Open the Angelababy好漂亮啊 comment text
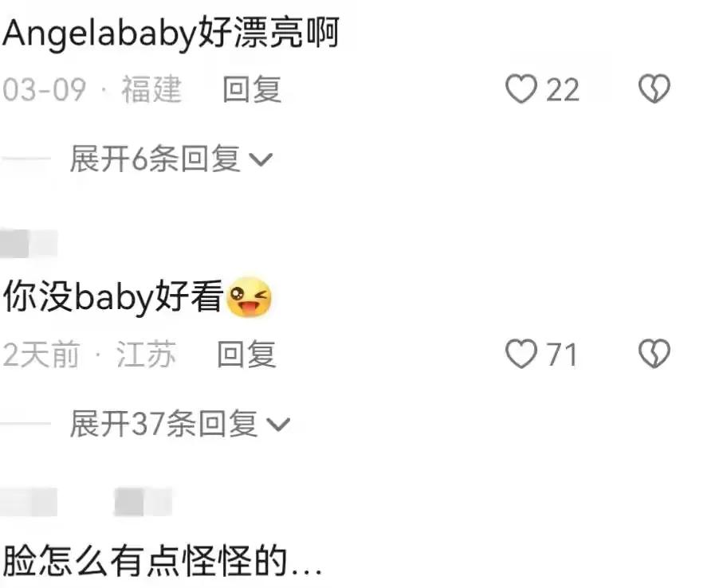The height and width of the screenshot is (588, 719). coord(171,33)
